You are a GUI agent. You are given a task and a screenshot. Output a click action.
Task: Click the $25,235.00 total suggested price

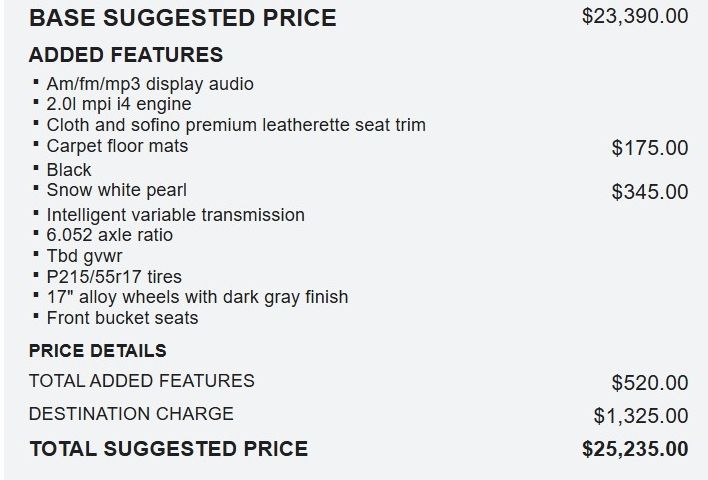pyautogui.click(x=635, y=449)
